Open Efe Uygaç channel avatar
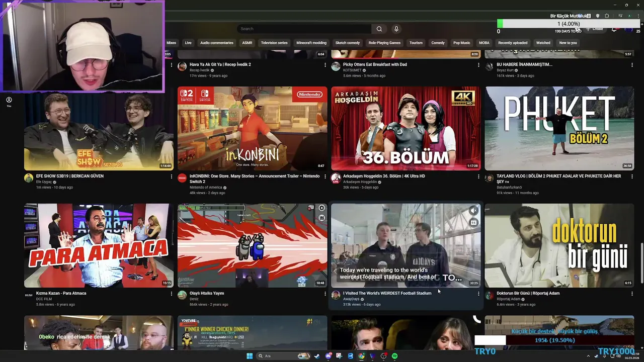This screenshot has width=644, height=362. point(29,178)
